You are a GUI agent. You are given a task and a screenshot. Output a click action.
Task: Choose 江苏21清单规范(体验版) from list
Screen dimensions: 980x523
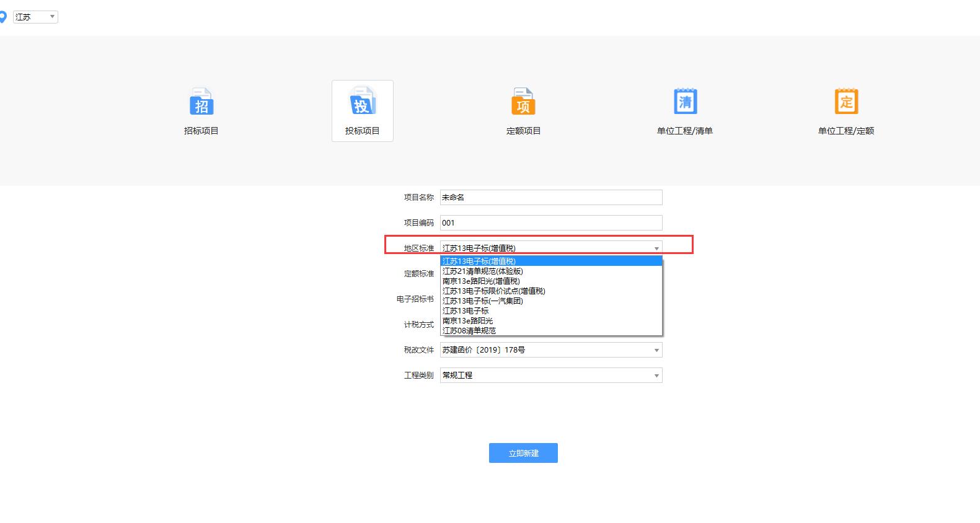tap(551, 271)
